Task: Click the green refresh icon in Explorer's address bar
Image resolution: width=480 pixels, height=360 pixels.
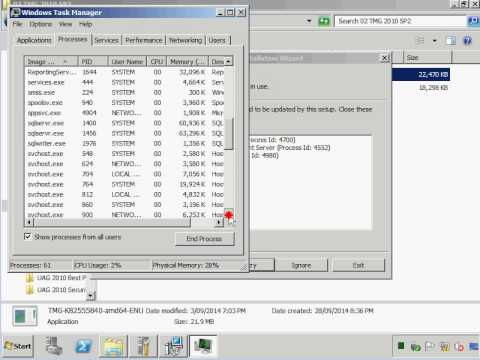Action: (x=324, y=21)
